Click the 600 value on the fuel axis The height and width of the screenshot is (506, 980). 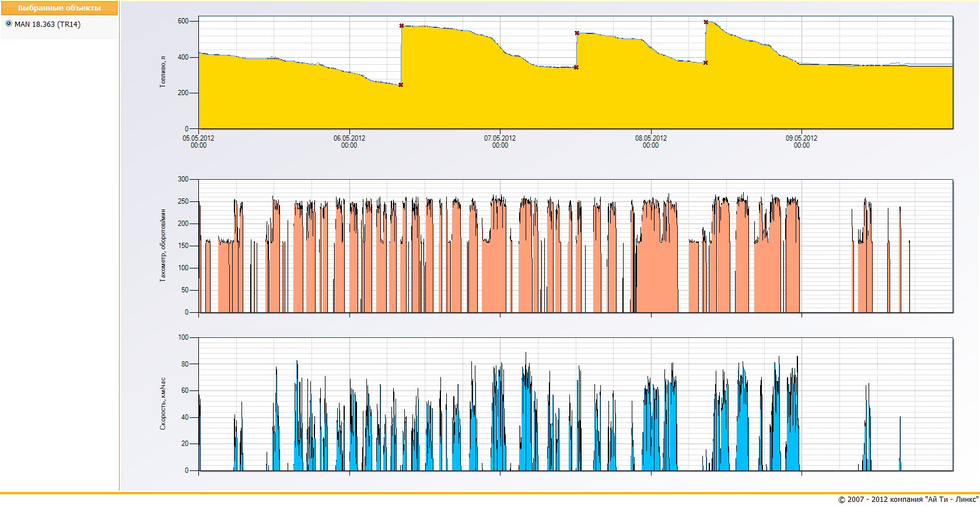pyautogui.click(x=183, y=21)
